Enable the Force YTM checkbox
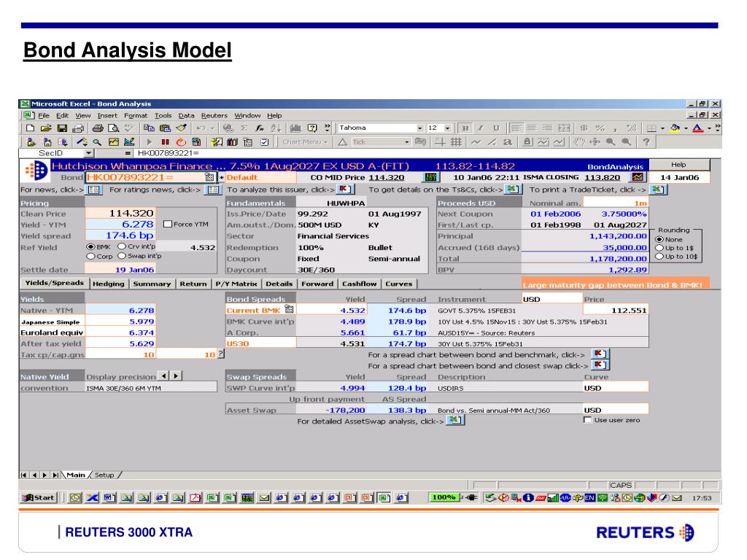747x560 pixels. coord(169,224)
